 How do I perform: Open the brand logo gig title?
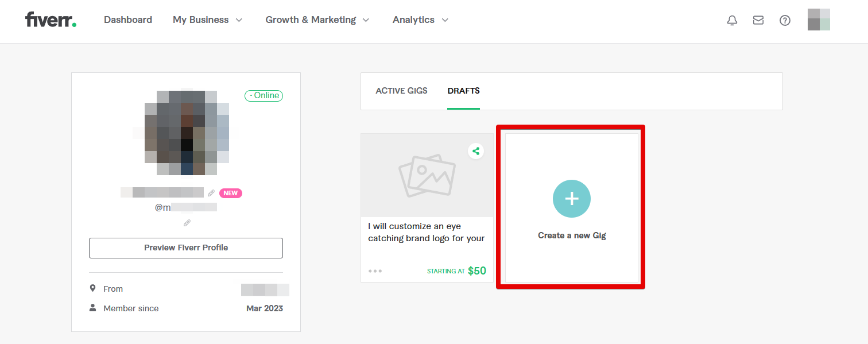pyautogui.click(x=426, y=232)
